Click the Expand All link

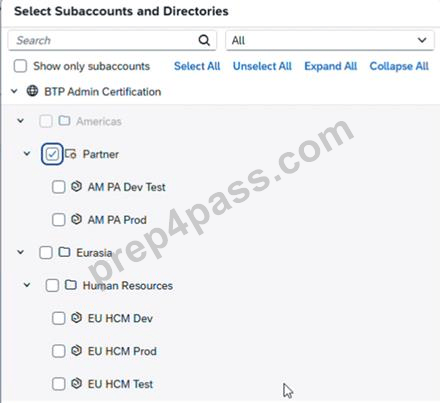(331, 66)
